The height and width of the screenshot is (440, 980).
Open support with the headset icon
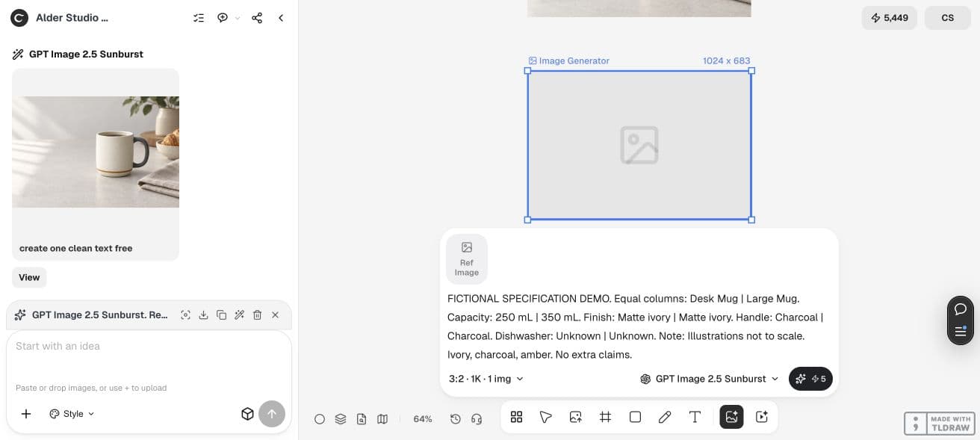[477, 419]
